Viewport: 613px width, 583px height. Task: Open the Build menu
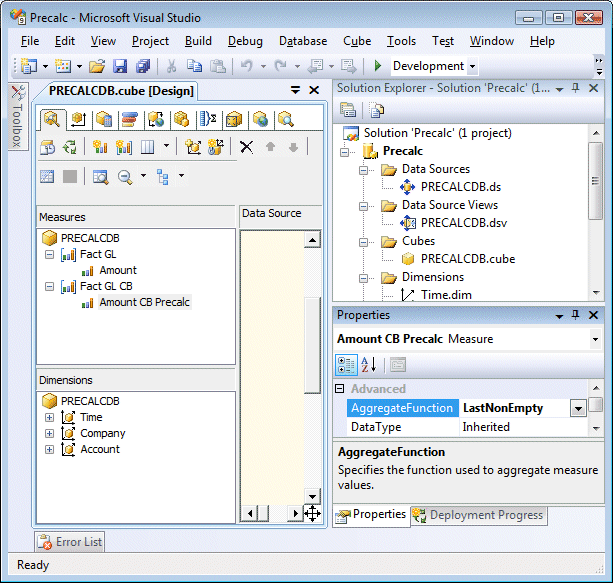tap(198, 41)
